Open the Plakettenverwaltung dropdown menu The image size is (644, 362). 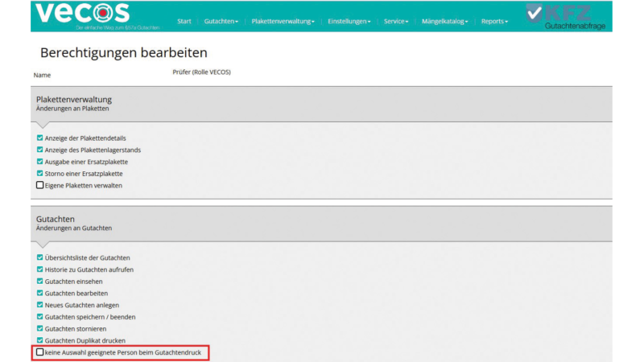283,22
